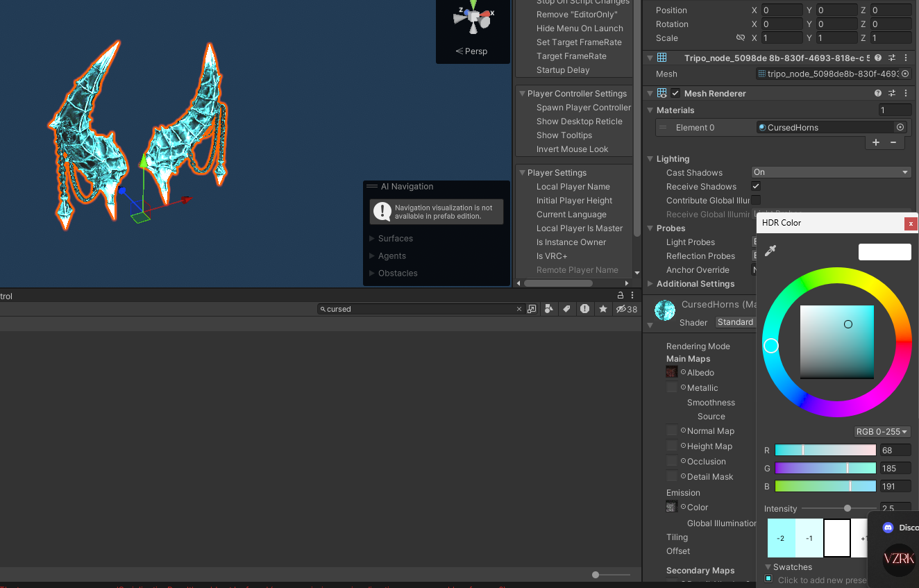Clear the 'cursed' search text
The width and height of the screenshot is (919, 588).
point(519,309)
